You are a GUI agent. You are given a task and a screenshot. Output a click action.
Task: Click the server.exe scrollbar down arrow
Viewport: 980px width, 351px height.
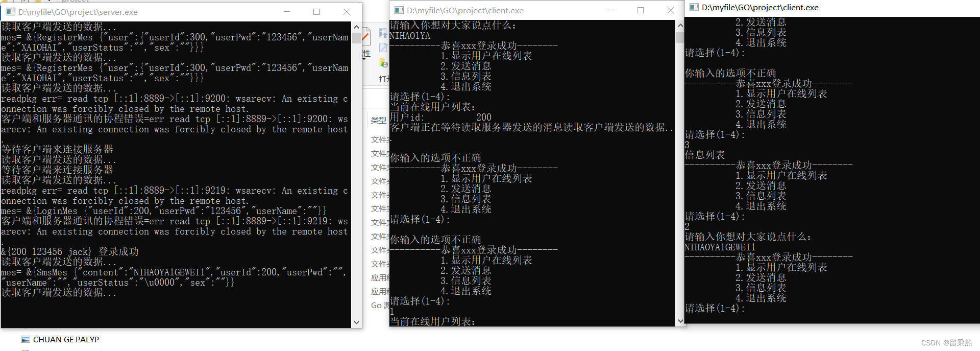[356, 323]
